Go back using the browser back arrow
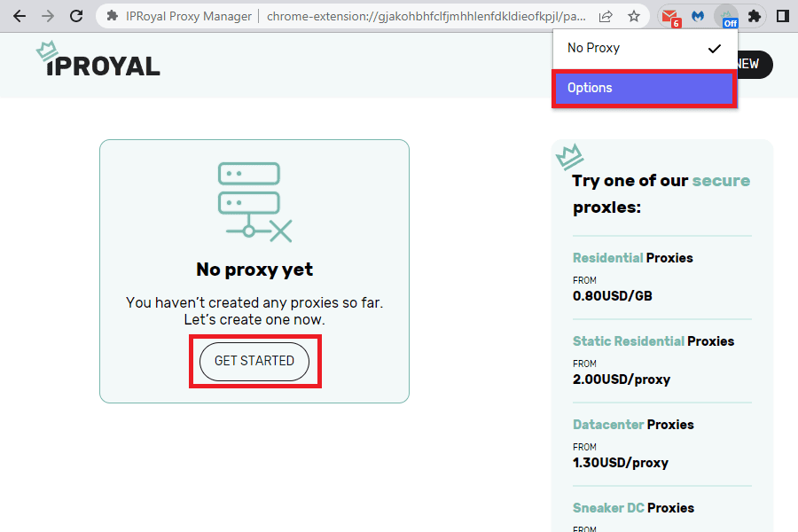798x532 pixels. pos(20,16)
